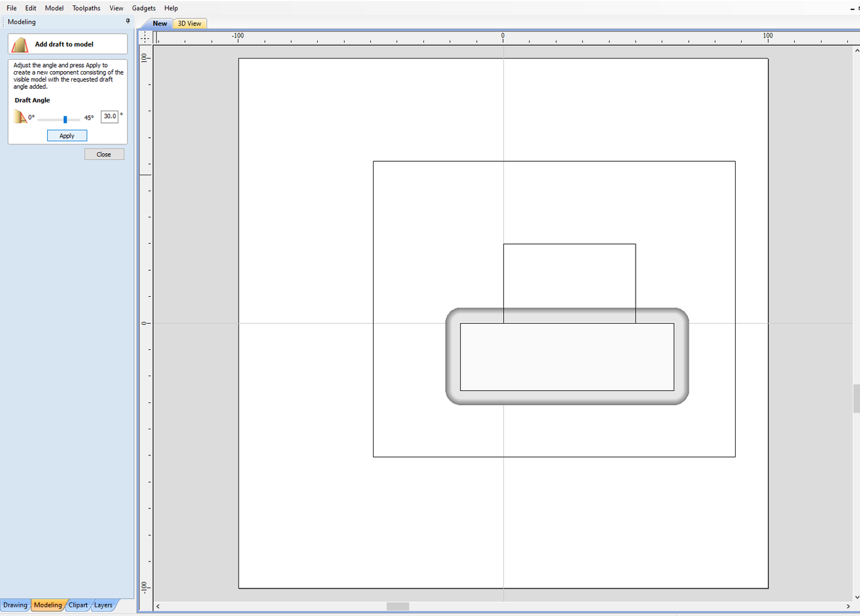The height and width of the screenshot is (616, 860).
Task: Open the Gadgets menu
Action: tap(144, 8)
